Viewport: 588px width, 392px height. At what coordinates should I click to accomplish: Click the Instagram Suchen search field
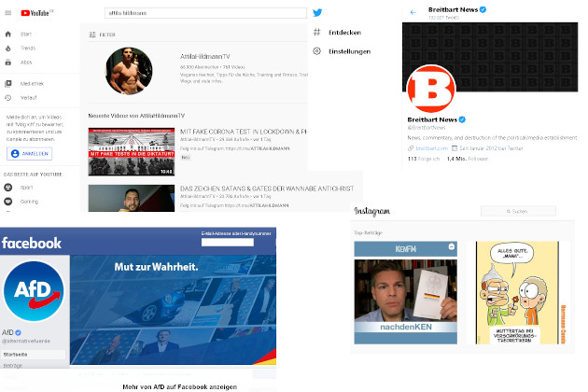pos(518,211)
